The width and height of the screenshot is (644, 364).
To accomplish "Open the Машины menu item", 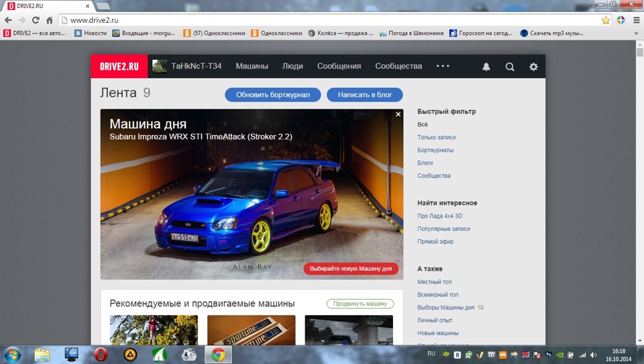I will [252, 66].
